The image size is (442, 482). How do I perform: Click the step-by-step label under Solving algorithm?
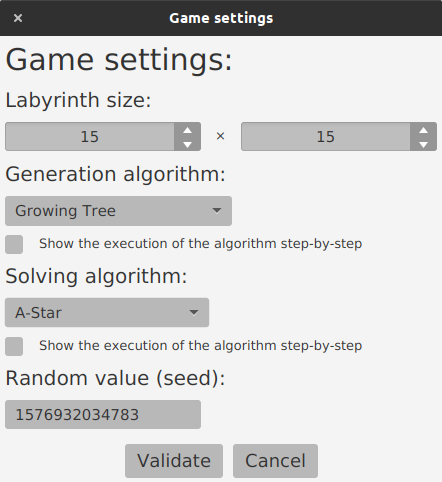coord(200,346)
